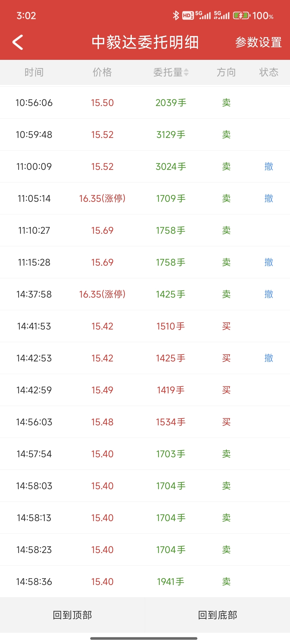
Task: Select the 14:41:53 buy order row
Action: point(145,326)
